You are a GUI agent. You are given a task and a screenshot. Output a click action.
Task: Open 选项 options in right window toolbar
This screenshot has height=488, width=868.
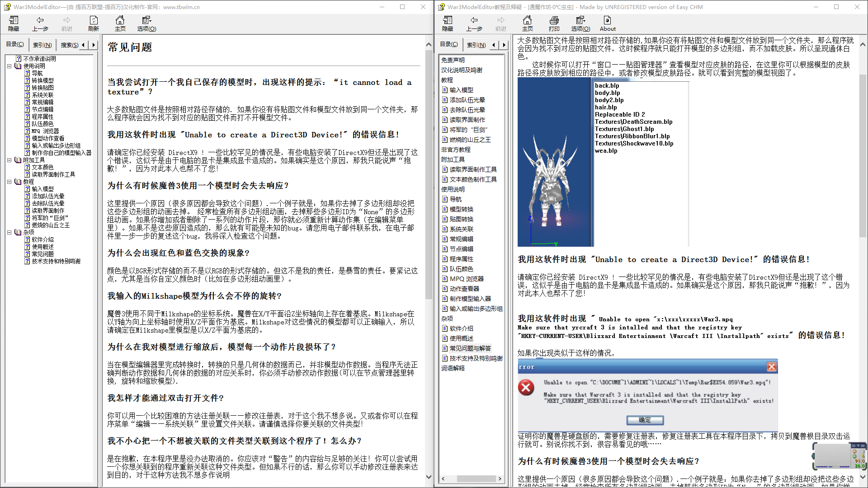(580, 23)
